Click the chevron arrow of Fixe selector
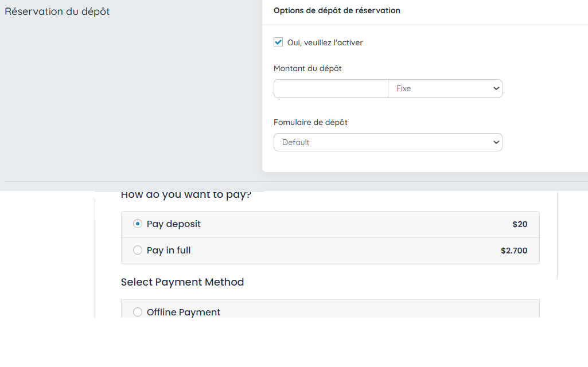The height and width of the screenshot is (367, 588). [x=496, y=89]
